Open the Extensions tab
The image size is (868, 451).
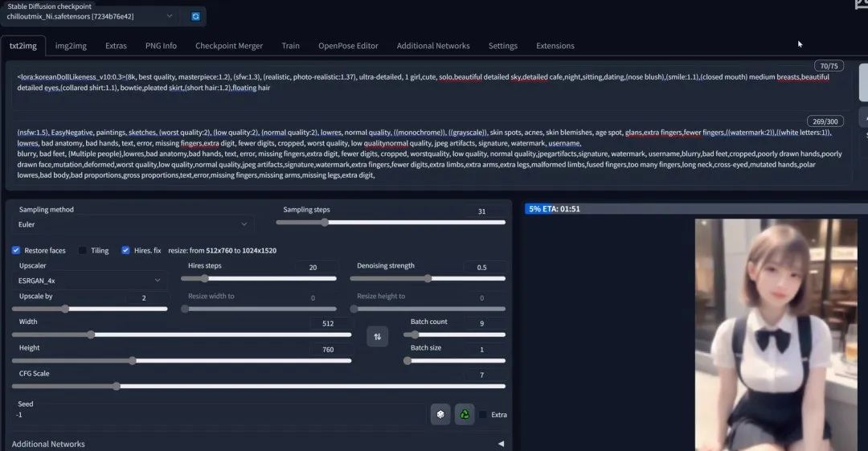point(555,46)
